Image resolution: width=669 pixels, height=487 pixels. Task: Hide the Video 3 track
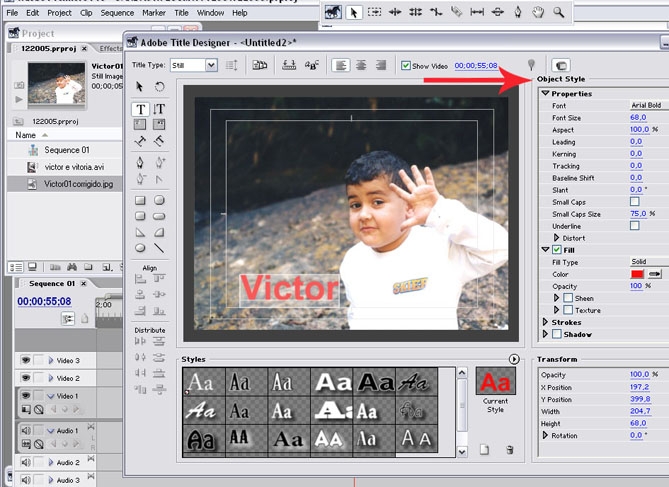pyautogui.click(x=25, y=360)
